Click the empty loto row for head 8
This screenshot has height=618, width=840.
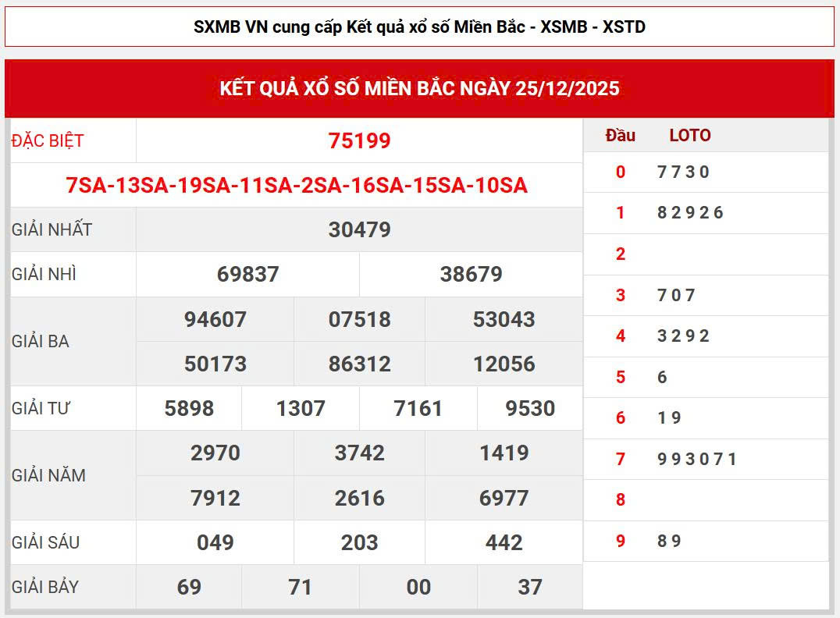pyautogui.click(x=705, y=500)
